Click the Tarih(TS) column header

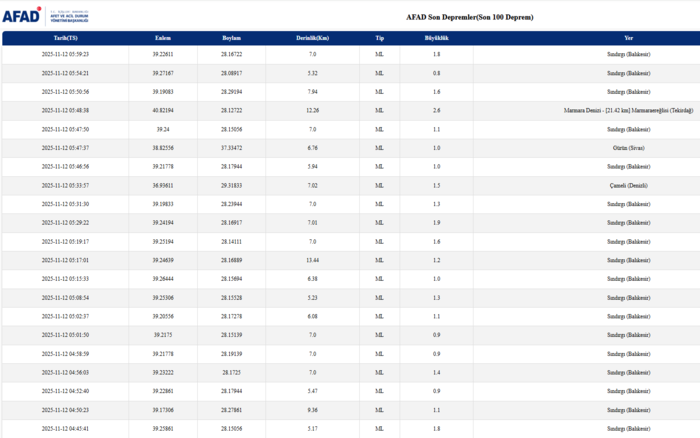65,38
